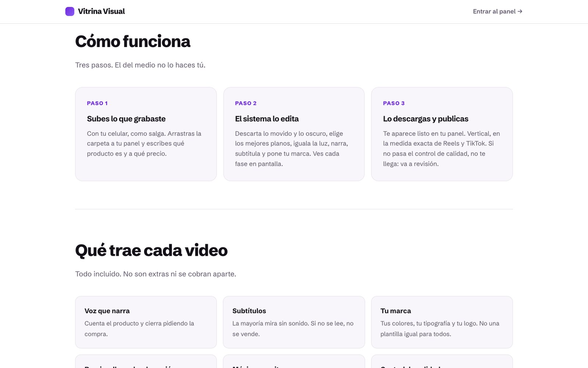Click the 'Subtítulos' feature title
The height and width of the screenshot is (368, 588).
point(249,311)
